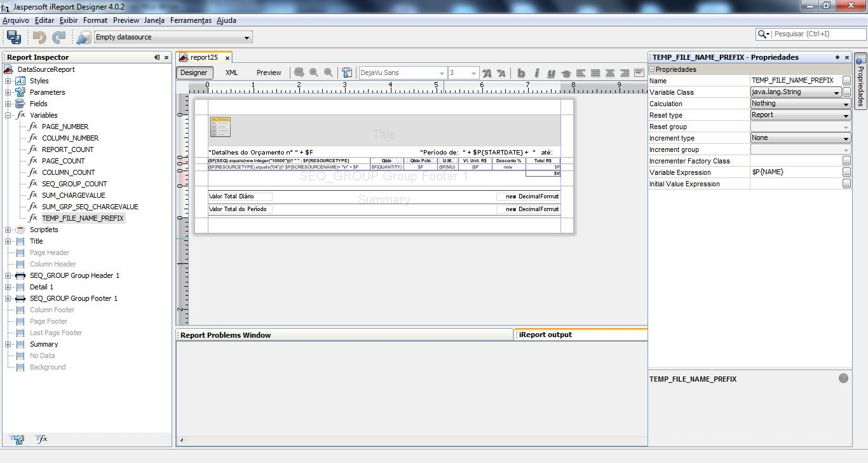Click the filter parameters icon in Report Inspector

pyautogui.click(x=17, y=439)
